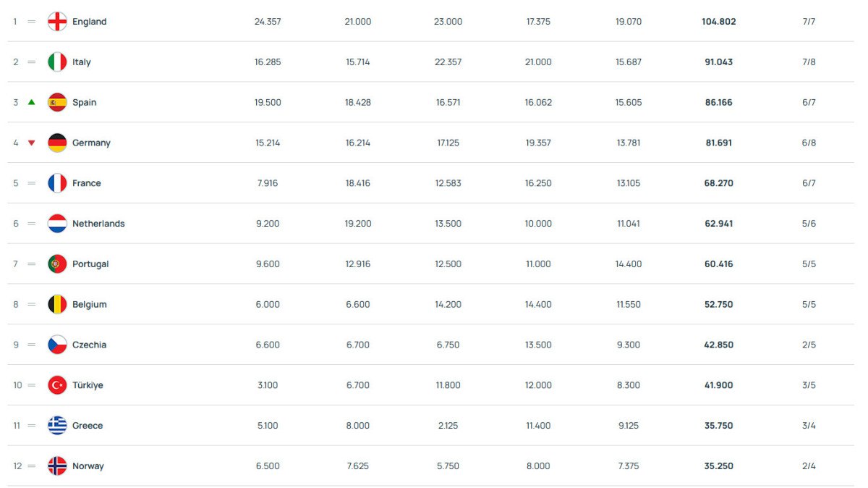The width and height of the screenshot is (868, 488).
Task: Click Germany's red down arrow indicator
Action: (31, 143)
